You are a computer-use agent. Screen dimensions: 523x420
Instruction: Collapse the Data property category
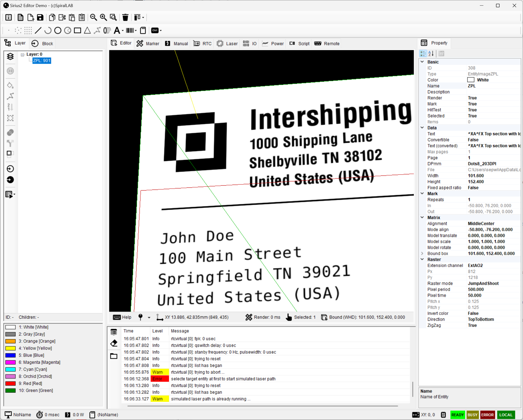(422, 128)
